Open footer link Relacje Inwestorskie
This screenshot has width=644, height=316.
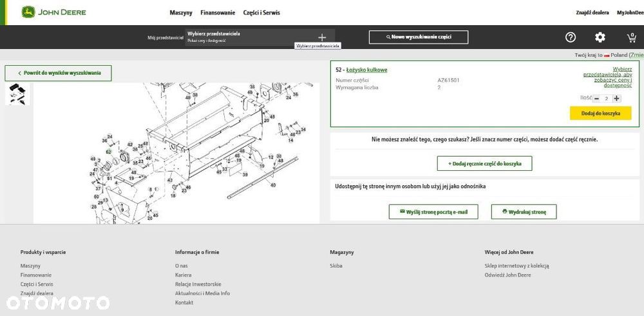click(198, 284)
